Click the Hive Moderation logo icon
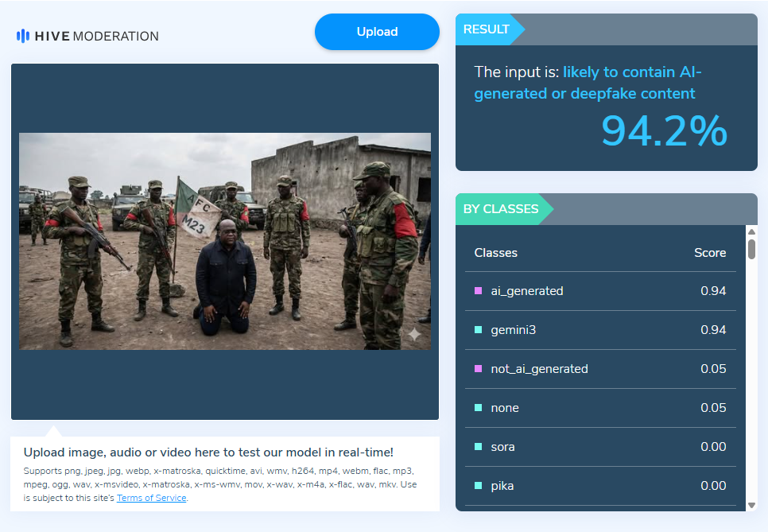768x532 pixels. (x=23, y=36)
